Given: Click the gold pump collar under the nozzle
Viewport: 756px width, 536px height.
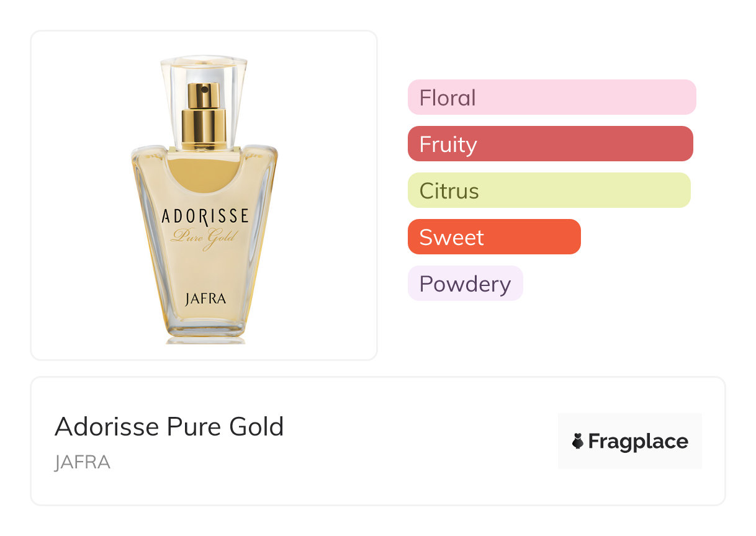Looking at the screenshot, I should 204,127.
